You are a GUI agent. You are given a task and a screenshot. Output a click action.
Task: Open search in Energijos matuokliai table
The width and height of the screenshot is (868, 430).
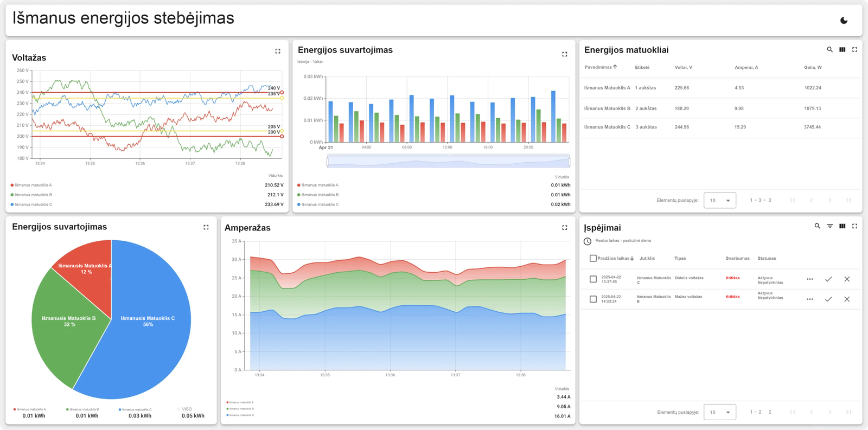(x=829, y=49)
